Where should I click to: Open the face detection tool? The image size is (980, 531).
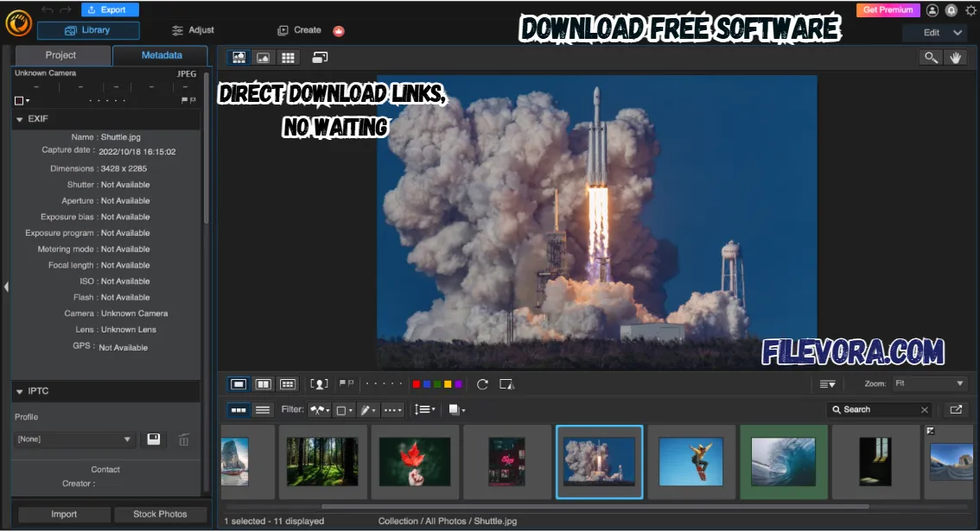[x=319, y=383]
